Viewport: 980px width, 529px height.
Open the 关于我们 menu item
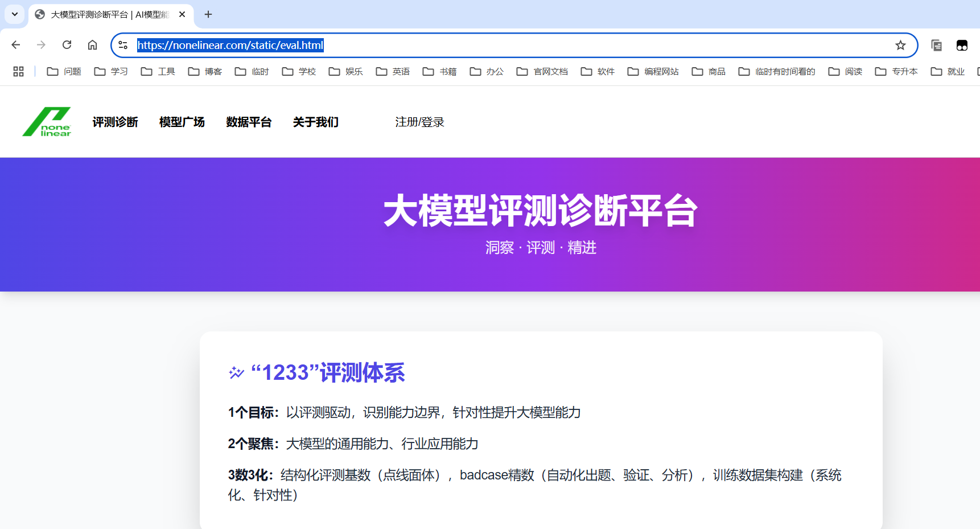[x=316, y=122]
